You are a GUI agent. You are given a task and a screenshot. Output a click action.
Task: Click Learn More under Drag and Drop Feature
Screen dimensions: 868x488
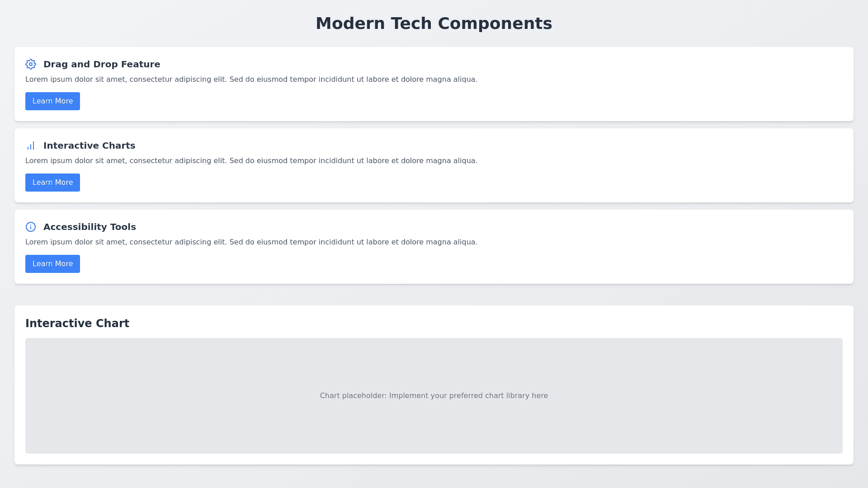52,101
